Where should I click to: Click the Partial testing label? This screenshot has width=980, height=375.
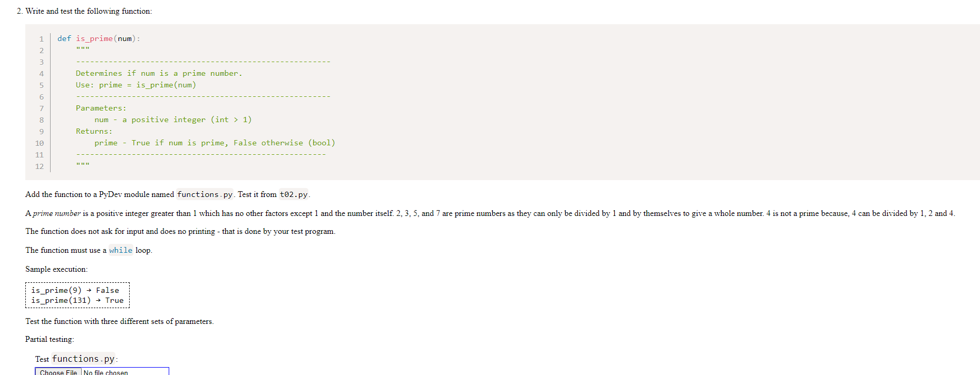pos(49,339)
